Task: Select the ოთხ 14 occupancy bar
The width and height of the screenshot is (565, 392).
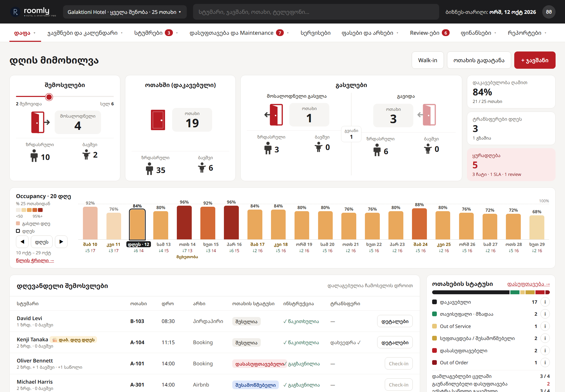Action: [x=184, y=222]
